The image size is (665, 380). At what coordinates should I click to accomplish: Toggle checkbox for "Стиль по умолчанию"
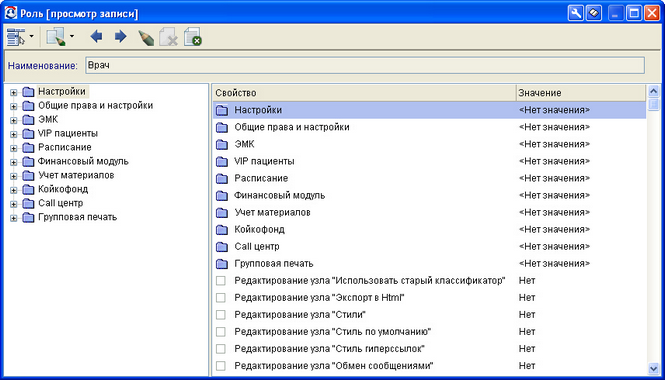(221, 332)
